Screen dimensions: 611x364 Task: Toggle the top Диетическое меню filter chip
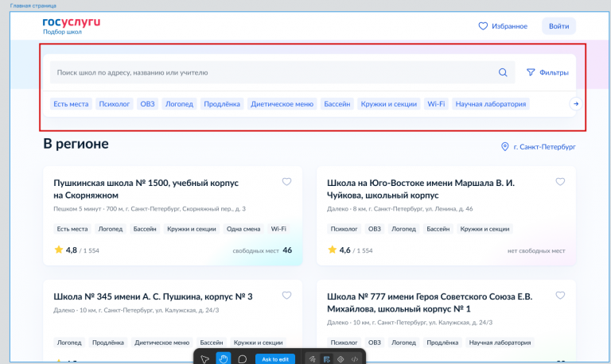(282, 104)
